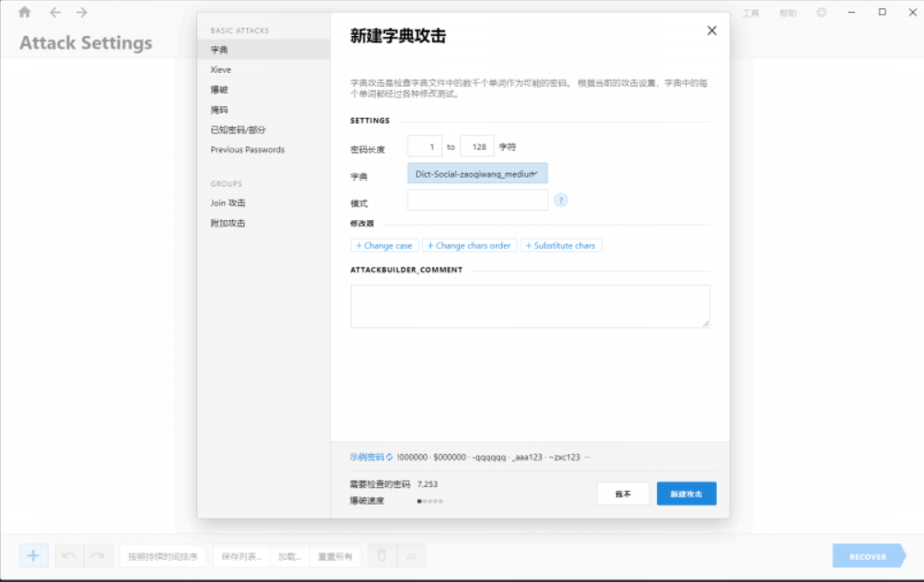Click the 爆破速度 dot indicator
Viewport: 924px width, 582px height.
pyautogui.click(x=430, y=501)
